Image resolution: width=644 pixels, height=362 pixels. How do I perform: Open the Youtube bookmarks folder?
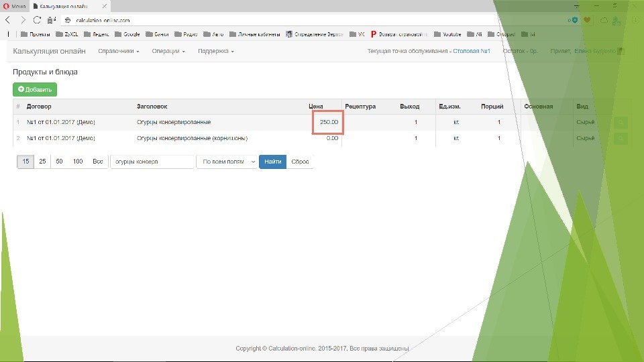tap(447, 34)
